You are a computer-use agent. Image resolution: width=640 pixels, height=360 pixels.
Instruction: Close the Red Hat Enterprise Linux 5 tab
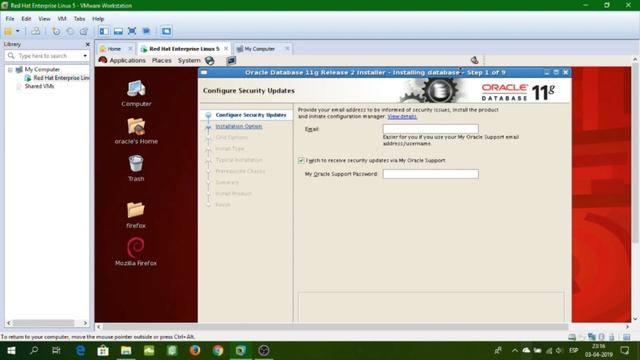[x=226, y=49]
